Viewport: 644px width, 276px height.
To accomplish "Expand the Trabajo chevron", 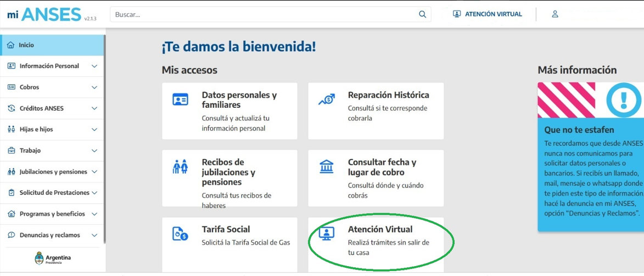I will [94, 151].
